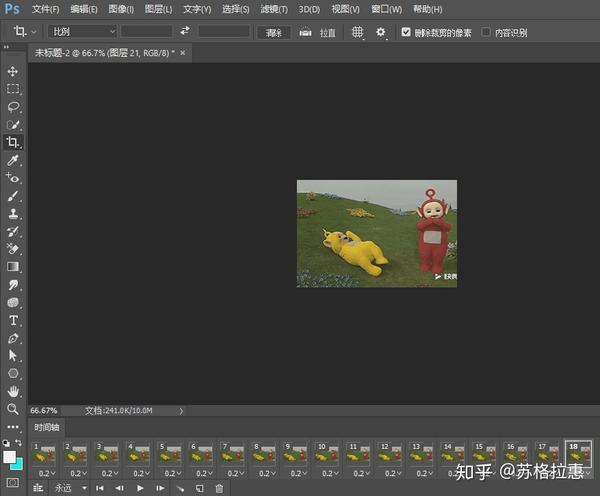Select the Gradient tool
The height and width of the screenshot is (496, 600).
point(13,267)
